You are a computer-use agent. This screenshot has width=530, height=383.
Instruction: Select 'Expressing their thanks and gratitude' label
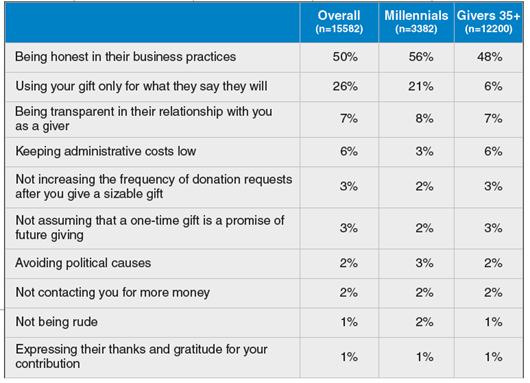pos(141,356)
